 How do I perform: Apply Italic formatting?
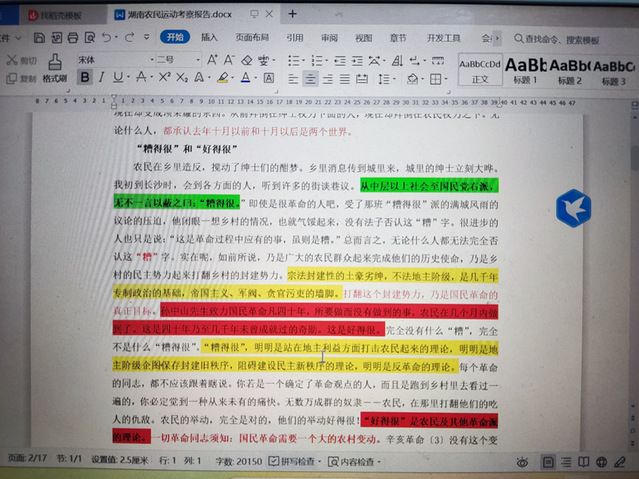point(102,78)
